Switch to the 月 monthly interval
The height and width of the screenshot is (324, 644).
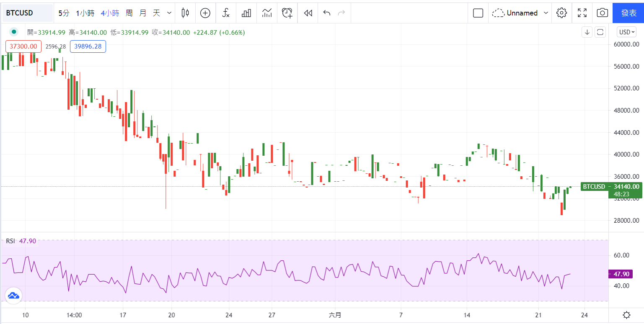[x=143, y=13]
